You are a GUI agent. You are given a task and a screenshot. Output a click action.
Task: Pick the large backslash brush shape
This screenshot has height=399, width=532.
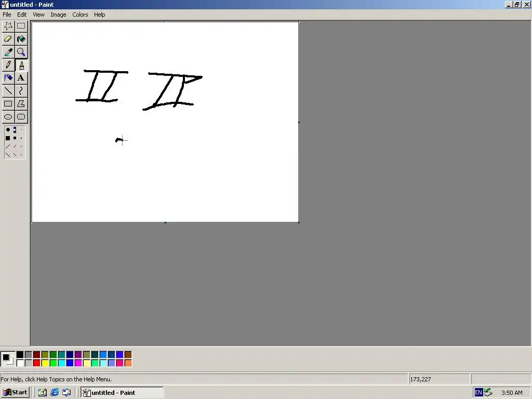(x=8, y=155)
